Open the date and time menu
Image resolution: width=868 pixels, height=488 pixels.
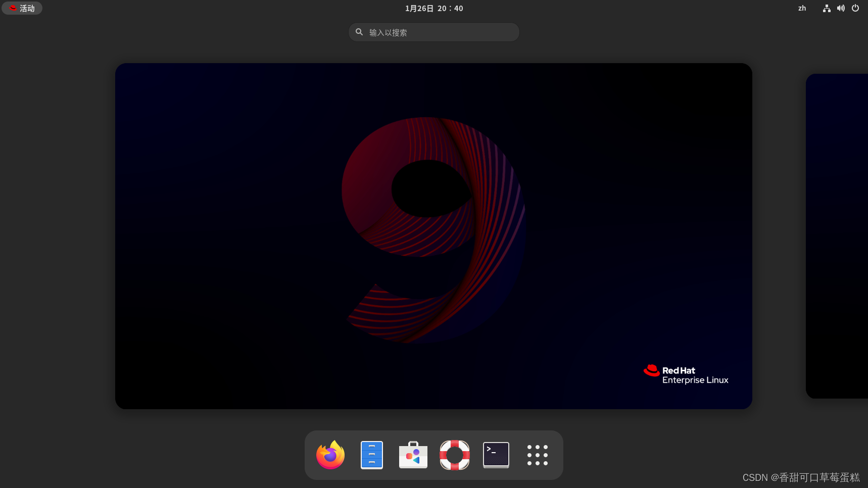tap(434, 8)
